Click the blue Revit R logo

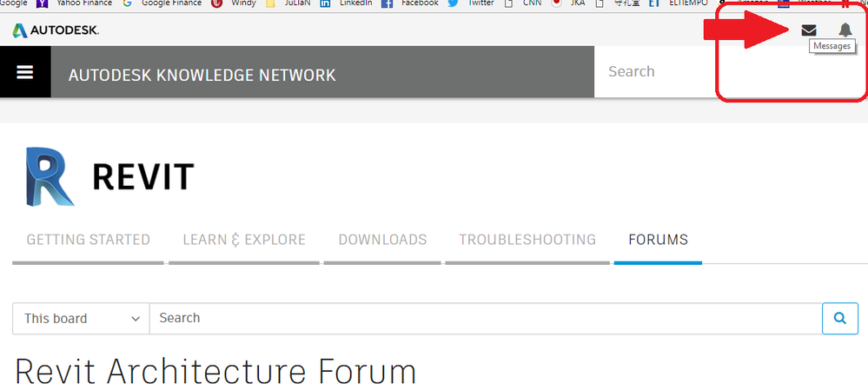tap(50, 176)
